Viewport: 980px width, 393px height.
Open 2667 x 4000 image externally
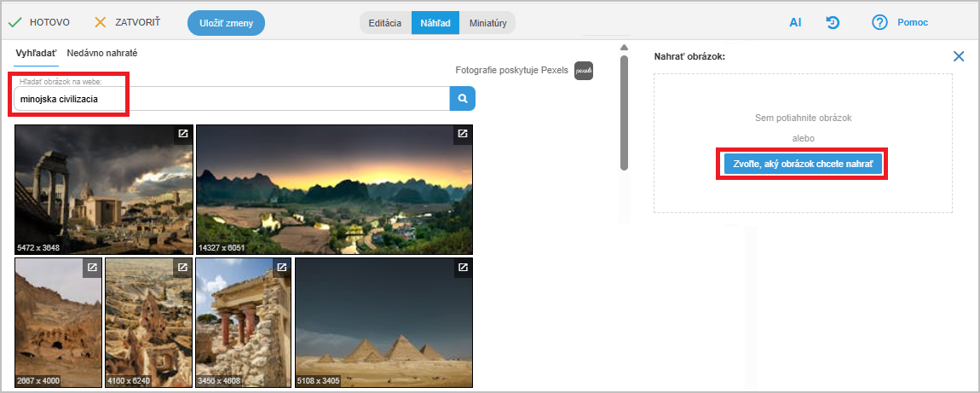tap(93, 268)
